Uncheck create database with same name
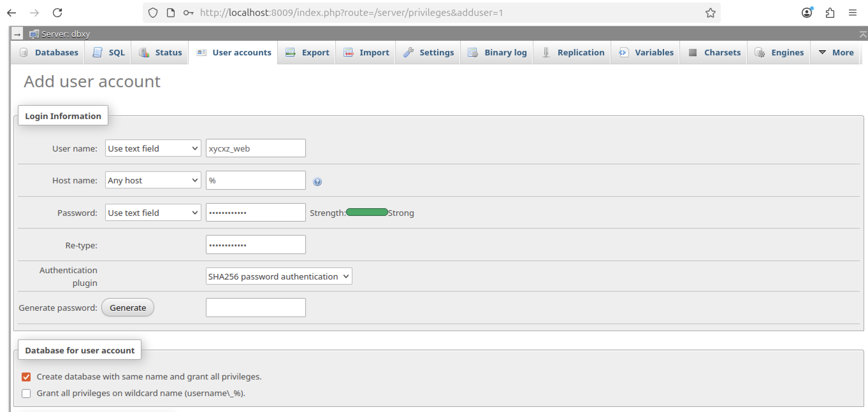The width and height of the screenshot is (868, 412). (26, 377)
